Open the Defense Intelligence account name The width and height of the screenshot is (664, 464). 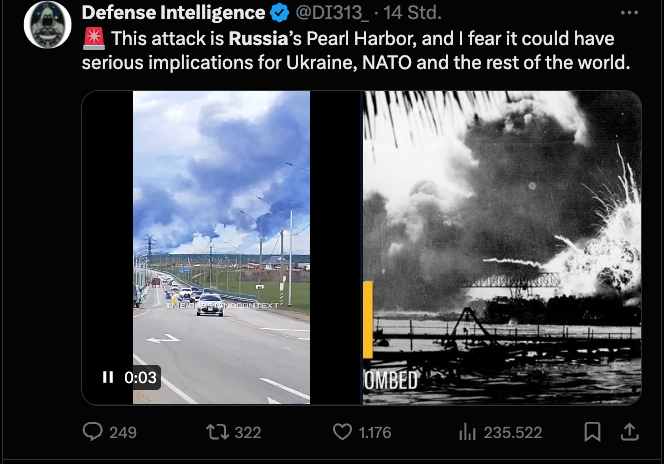pos(173,14)
